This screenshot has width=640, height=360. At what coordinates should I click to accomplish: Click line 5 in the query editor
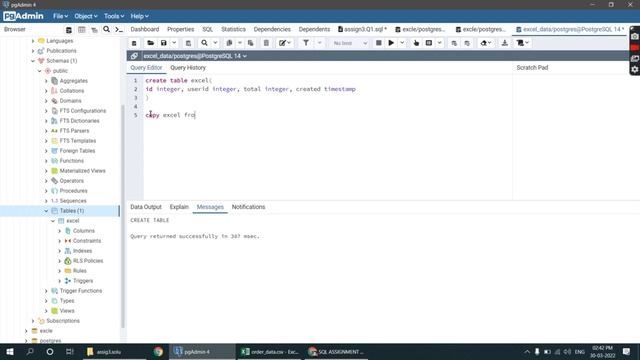point(327,115)
